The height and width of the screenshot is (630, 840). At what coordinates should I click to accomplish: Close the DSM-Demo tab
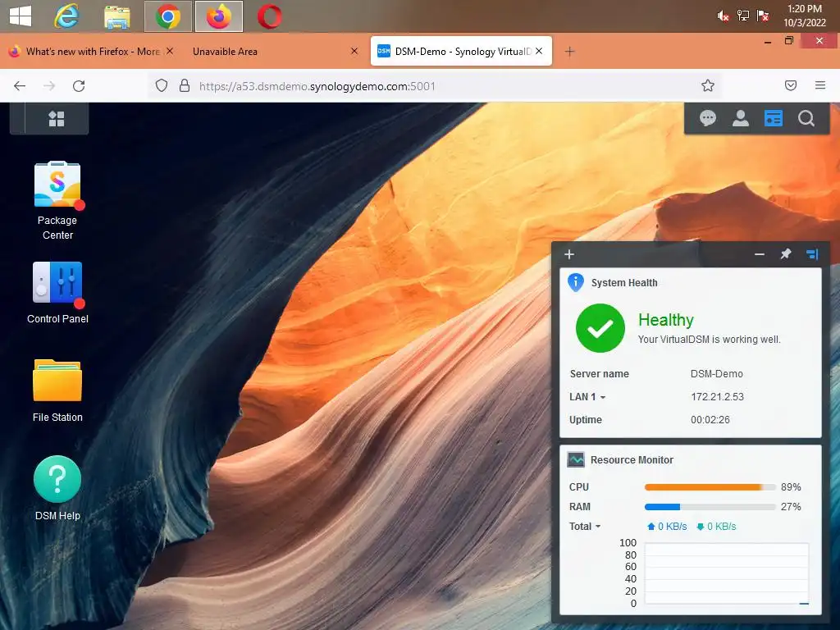[539, 51]
